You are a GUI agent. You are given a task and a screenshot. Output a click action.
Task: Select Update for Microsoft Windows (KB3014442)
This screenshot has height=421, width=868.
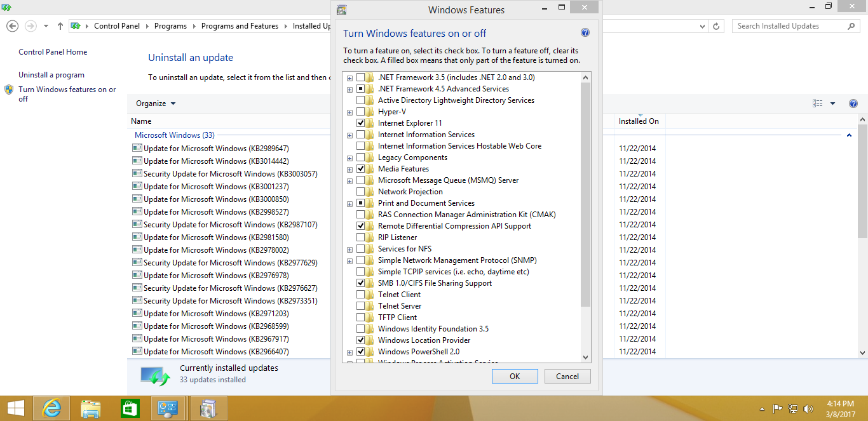tap(216, 161)
